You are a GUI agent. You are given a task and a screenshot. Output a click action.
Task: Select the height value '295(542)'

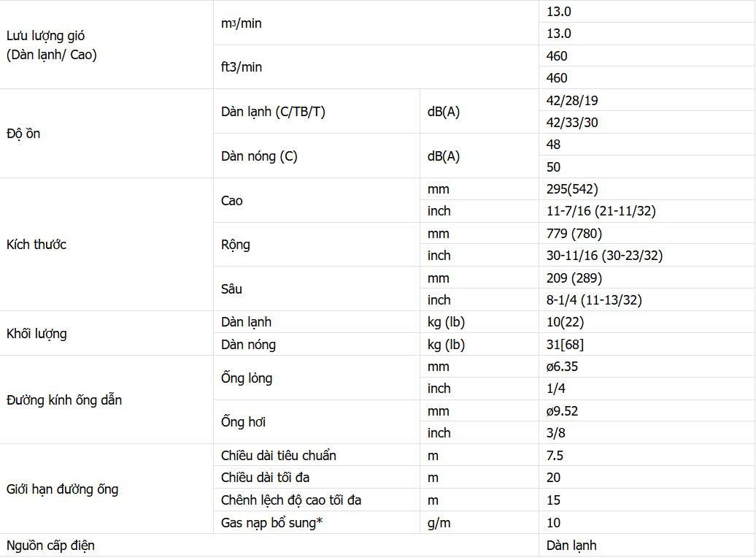(572, 189)
